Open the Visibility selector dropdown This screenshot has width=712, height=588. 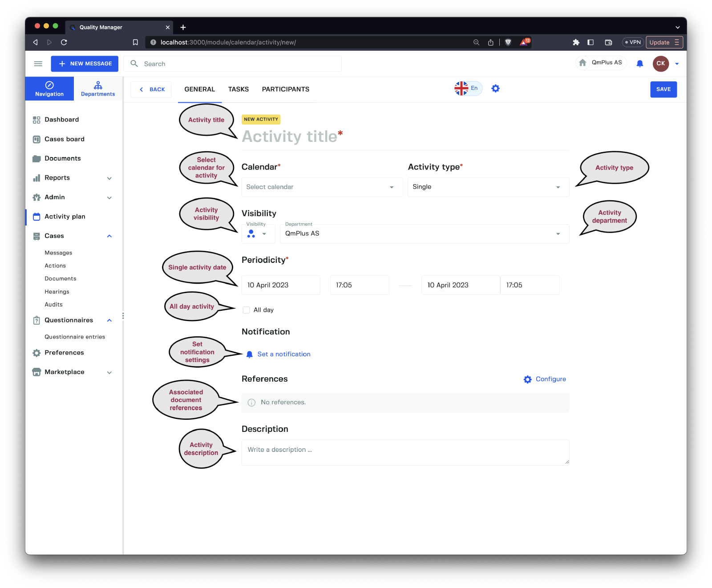258,234
